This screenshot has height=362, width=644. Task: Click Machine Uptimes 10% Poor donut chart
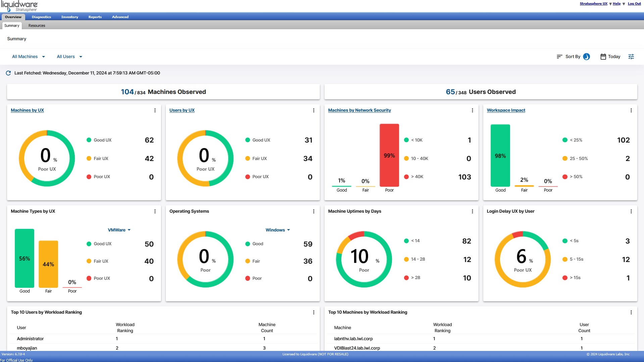pyautogui.click(x=364, y=259)
